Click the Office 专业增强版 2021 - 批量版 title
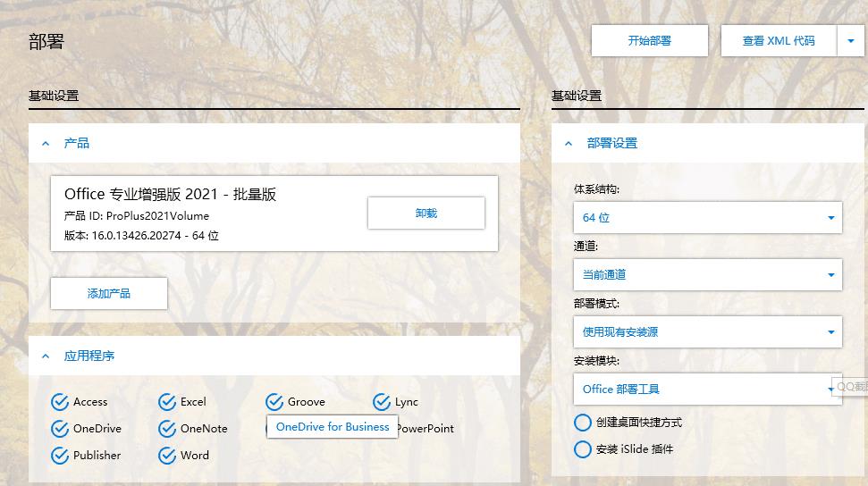868x486 pixels. click(170, 194)
